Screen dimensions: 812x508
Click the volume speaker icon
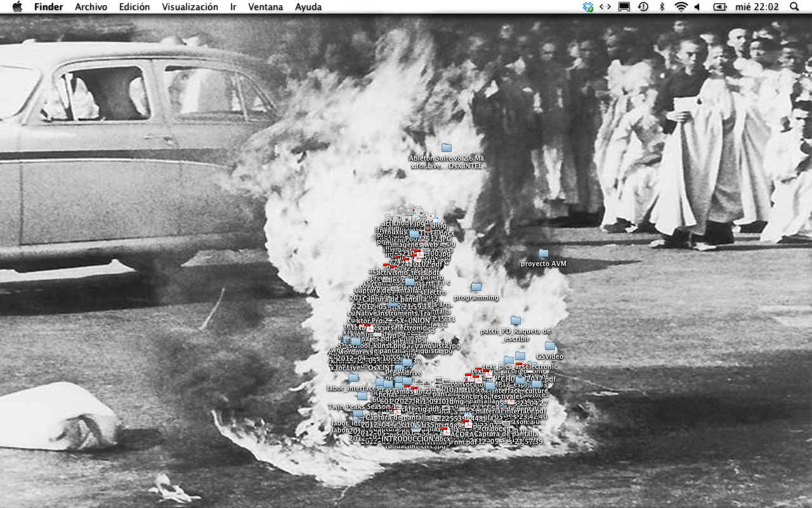pos(697,7)
